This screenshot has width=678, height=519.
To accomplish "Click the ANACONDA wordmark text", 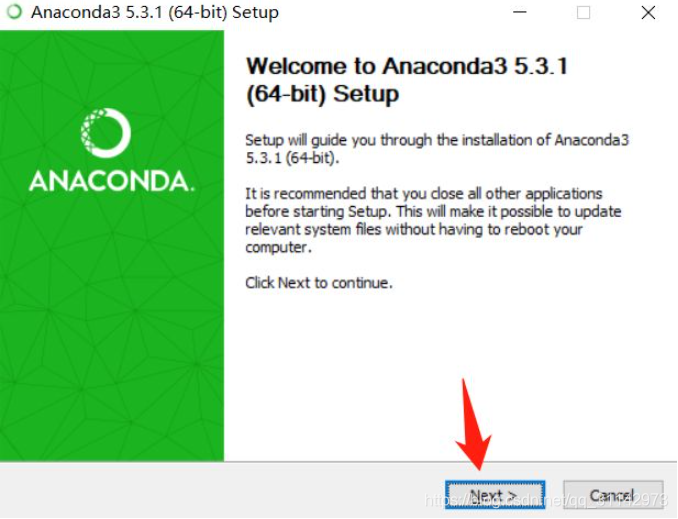I will pos(112,181).
